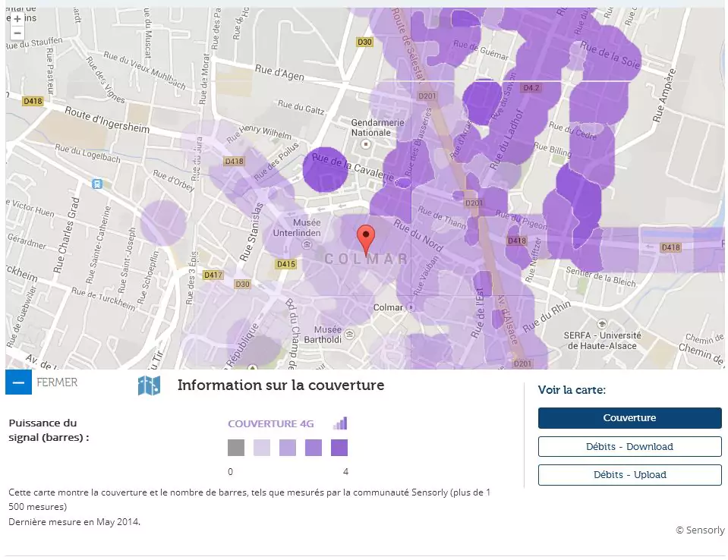Select the Gendarmerie Nationale map marker
Screen dimensions: 728x560
pyautogui.click(x=365, y=143)
